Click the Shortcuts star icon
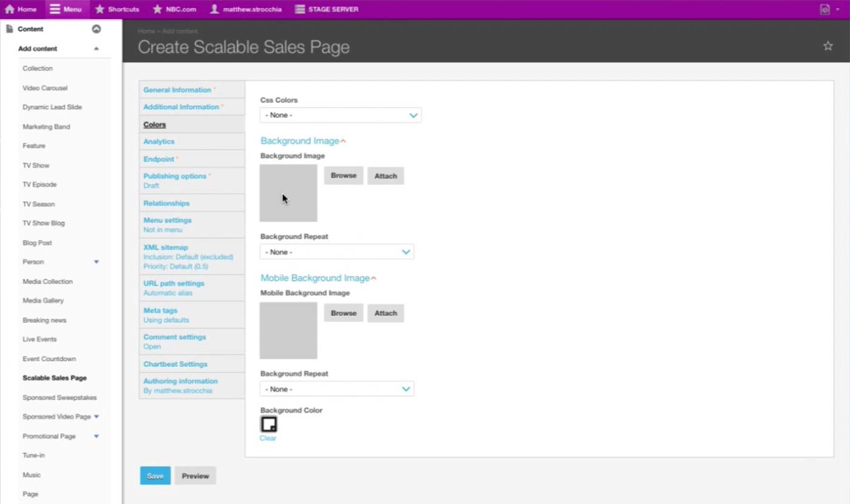Screen dimensions: 850x504 point(100,9)
